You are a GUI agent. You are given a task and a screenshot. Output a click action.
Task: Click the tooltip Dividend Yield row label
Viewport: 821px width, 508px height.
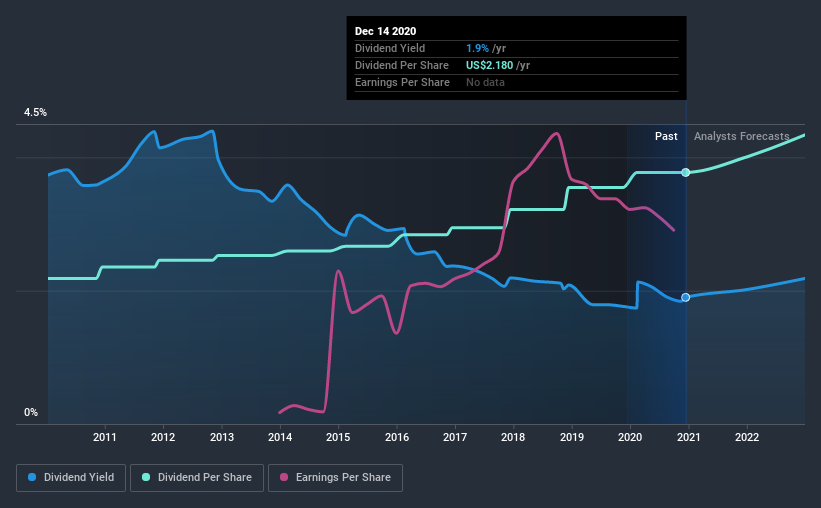[390, 48]
